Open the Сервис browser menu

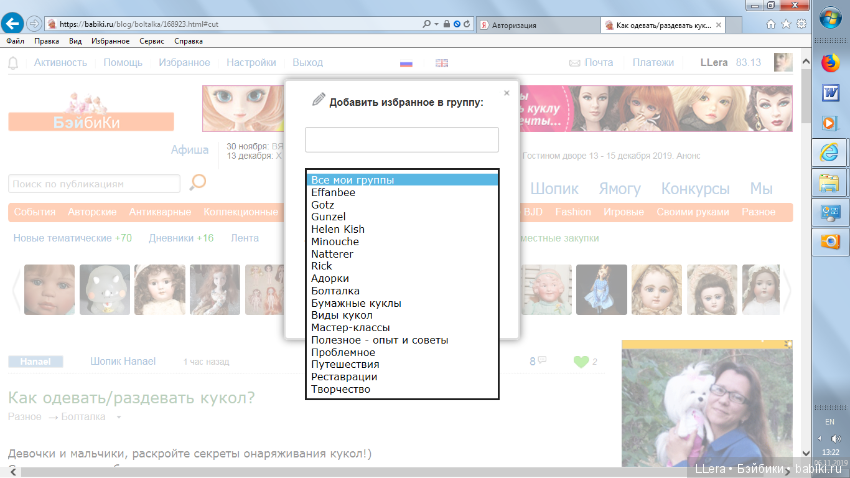(x=151, y=42)
